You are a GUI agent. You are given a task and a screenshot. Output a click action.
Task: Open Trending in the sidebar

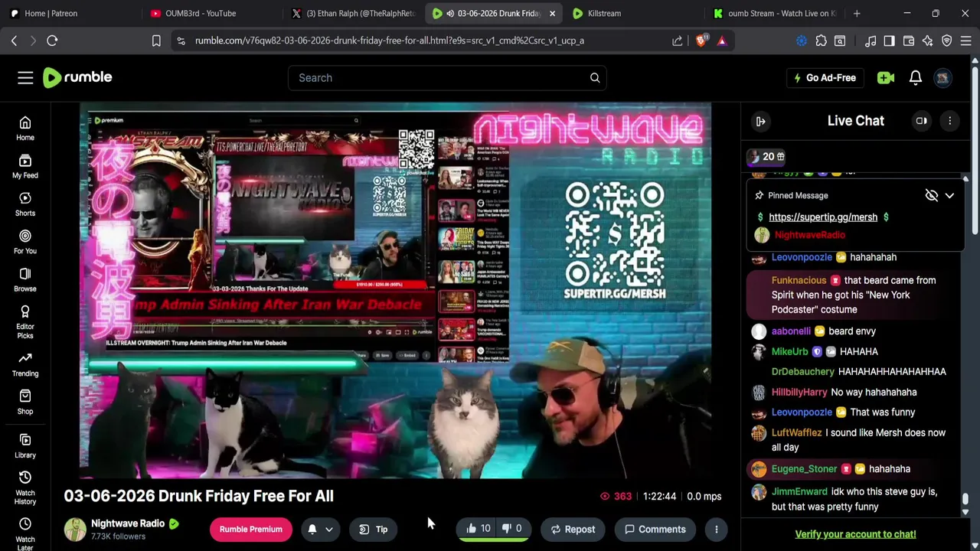pos(25,364)
